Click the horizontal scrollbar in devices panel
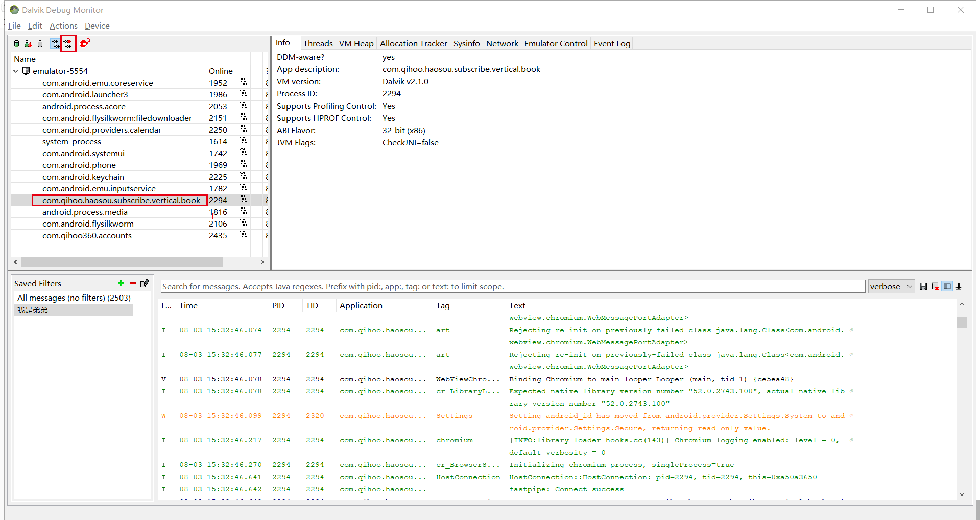The width and height of the screenshot is (980, 520). pyautogui.click(x=122, y=262)
